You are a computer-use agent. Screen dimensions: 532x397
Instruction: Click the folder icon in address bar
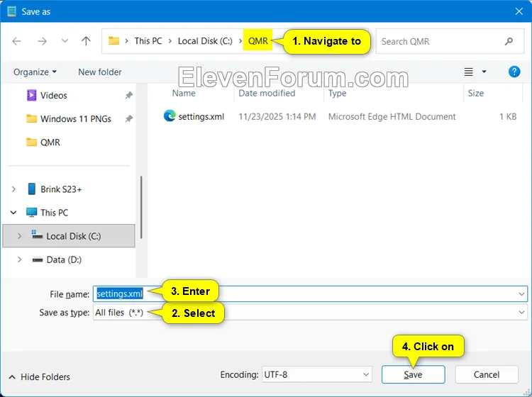click(113, 41)
